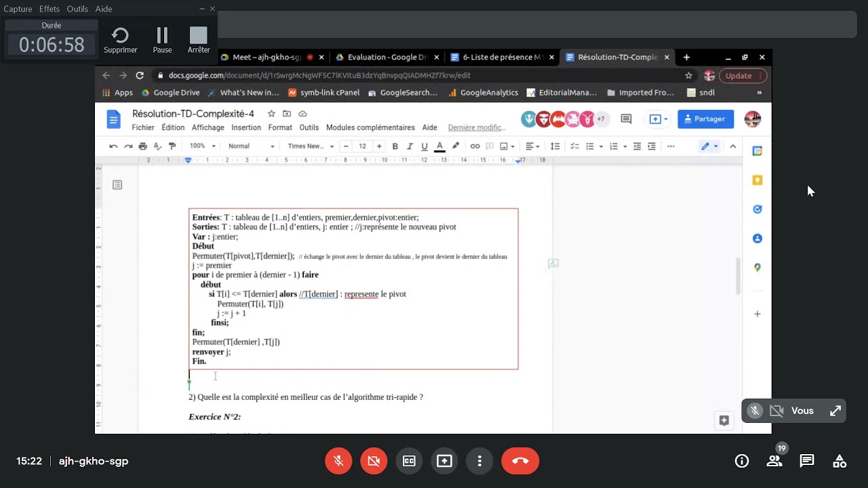This screenshot has height=488, width=868.
Task: Open the Times New font dropdown
Action: (311, 146)
